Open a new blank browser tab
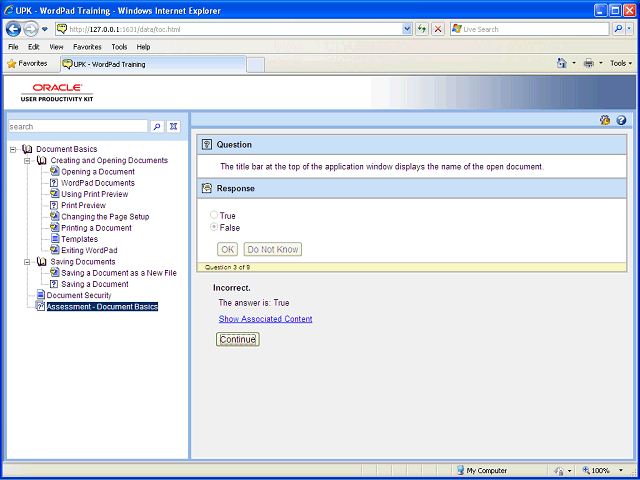Screen dimensions: 640x480 256,65
